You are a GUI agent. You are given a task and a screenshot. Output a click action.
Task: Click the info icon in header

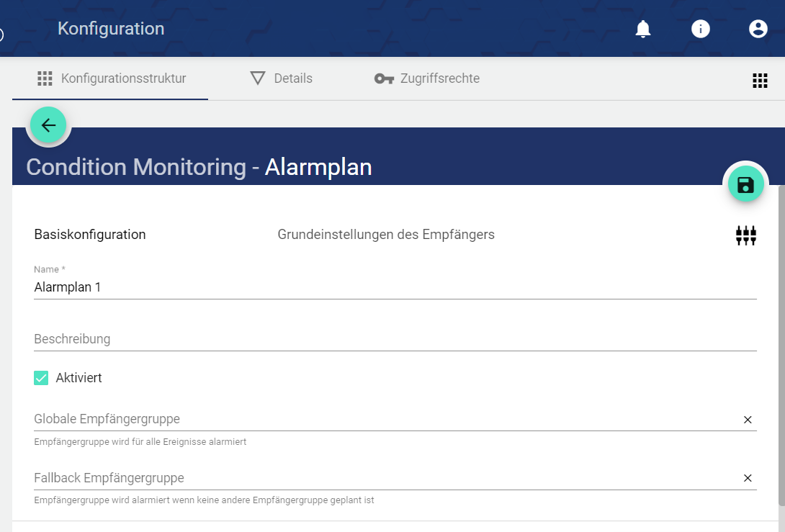[x=701, y=29]
